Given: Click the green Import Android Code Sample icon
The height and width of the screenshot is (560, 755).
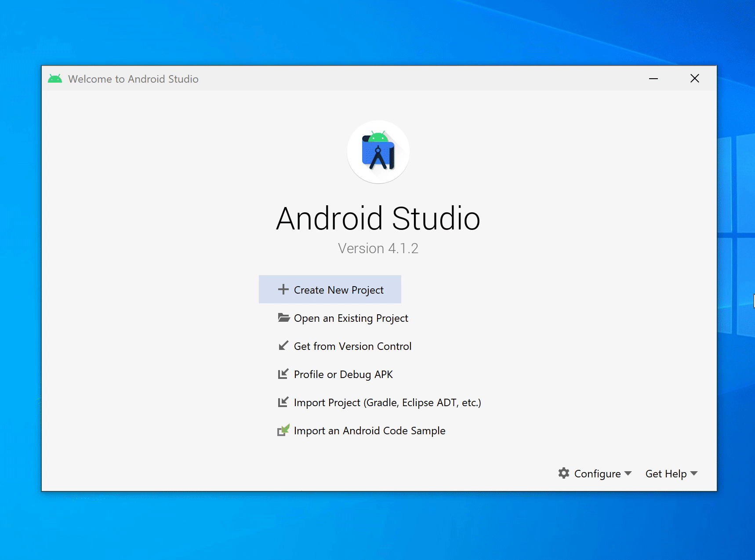Looking at the screenshot, I should (x=283, y=430).
